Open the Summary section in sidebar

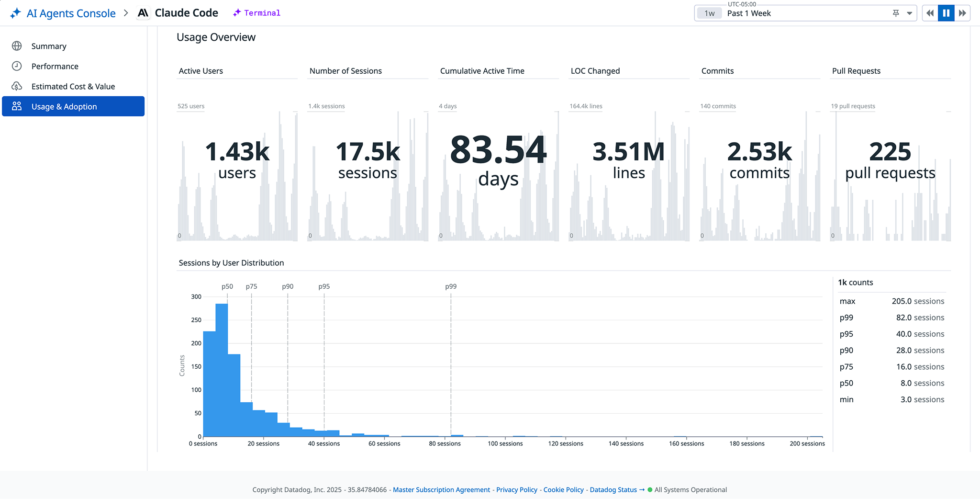[x=48, y=46]
